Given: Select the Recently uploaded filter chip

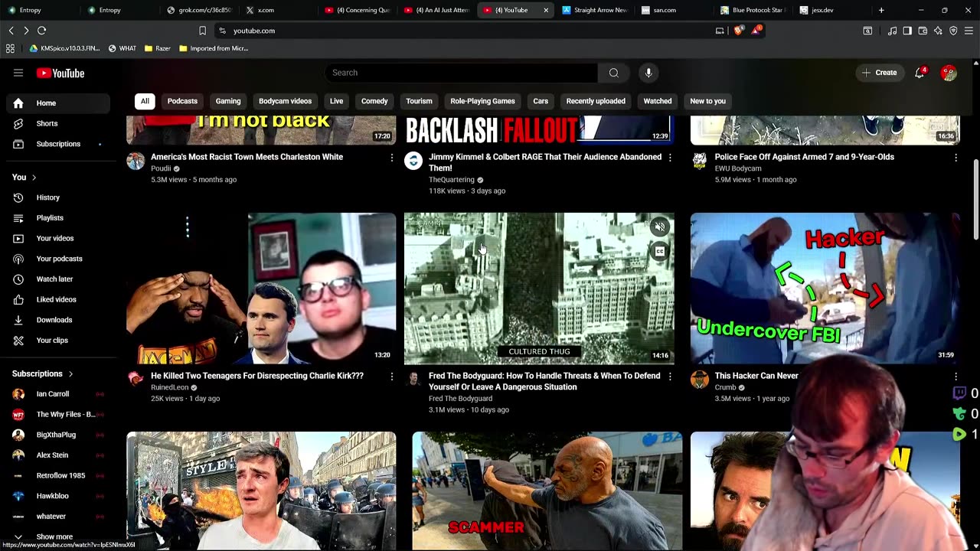Looking at the screenshot, I should [x=596, y=101].
